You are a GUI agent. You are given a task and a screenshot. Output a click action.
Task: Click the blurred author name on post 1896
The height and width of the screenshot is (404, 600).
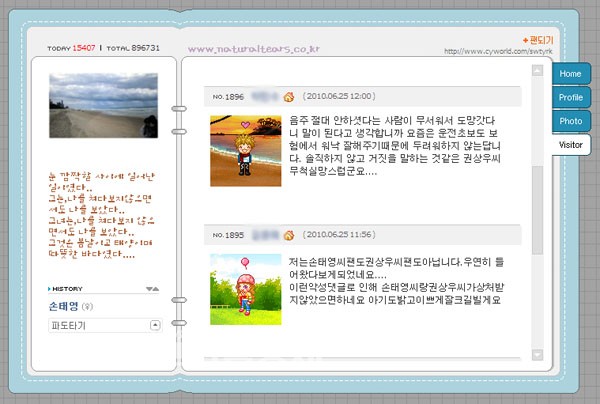264,97
